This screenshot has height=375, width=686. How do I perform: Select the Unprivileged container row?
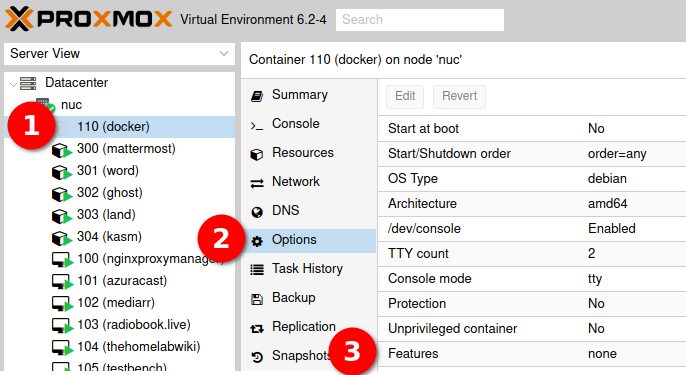click(x=532, y=329)
